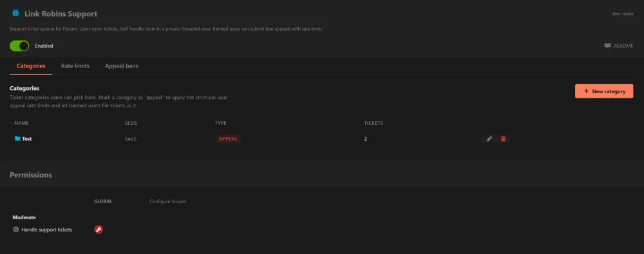
Task: Edit the Test category with pencil icon
Action: point(489,139)
